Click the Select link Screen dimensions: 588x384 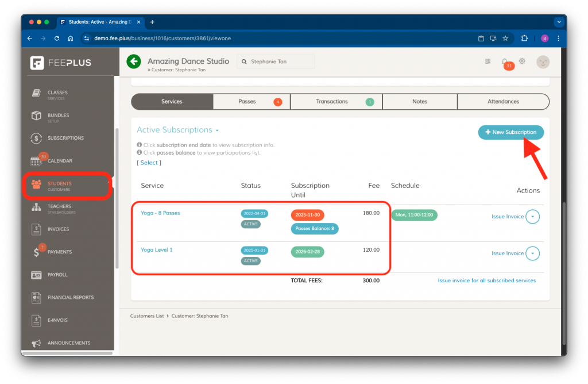tap(149, 163)
